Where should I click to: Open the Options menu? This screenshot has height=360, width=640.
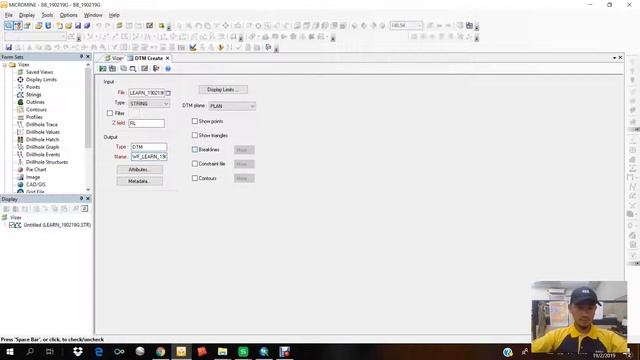[69, 15]
